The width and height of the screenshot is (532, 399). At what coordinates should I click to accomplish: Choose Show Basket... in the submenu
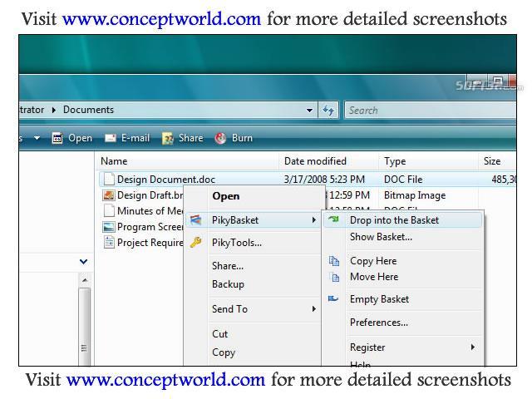click(x=381, y=237)
